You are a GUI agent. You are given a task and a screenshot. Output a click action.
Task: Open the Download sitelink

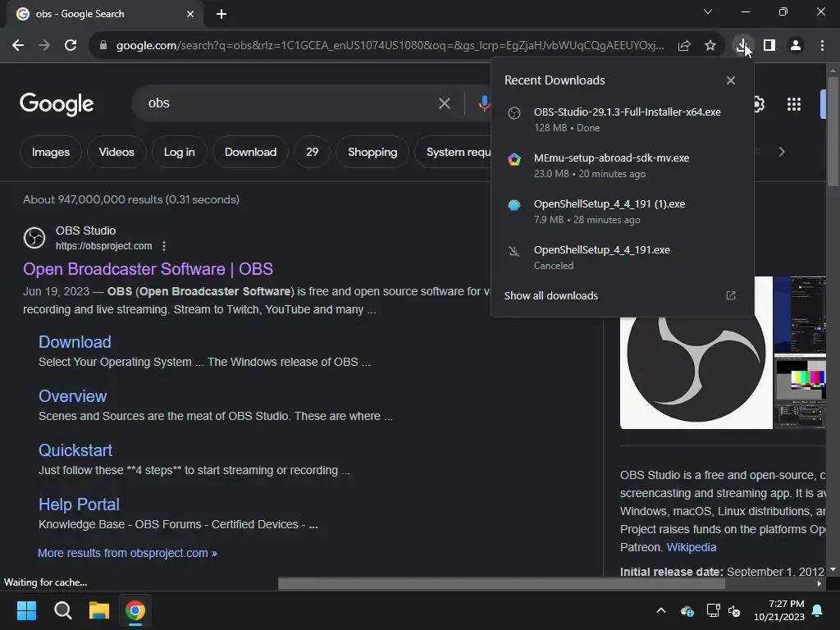point(75,342)
